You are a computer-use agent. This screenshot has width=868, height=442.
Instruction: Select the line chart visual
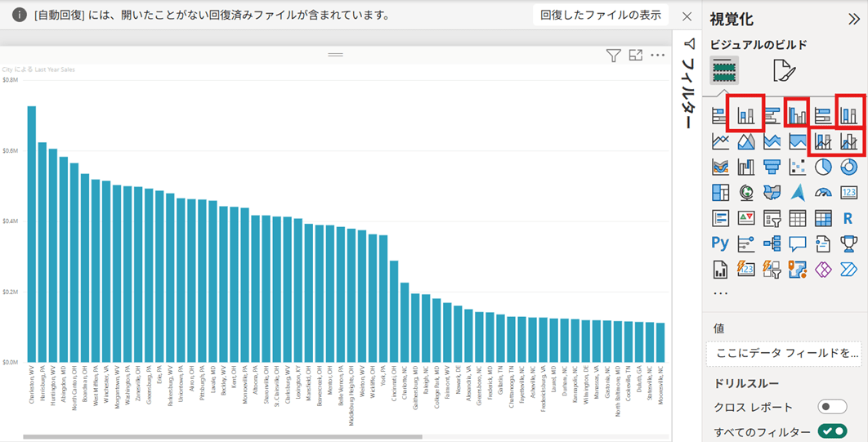[x=719, y=141]
